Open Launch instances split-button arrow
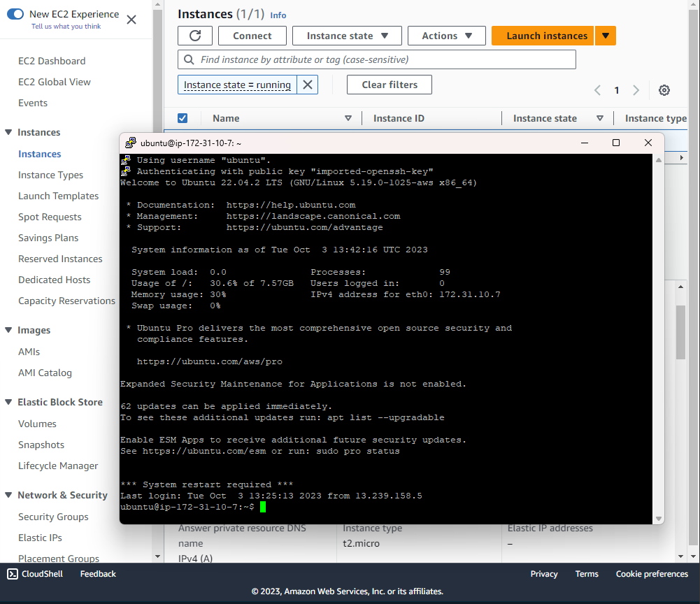 (606, 36)
